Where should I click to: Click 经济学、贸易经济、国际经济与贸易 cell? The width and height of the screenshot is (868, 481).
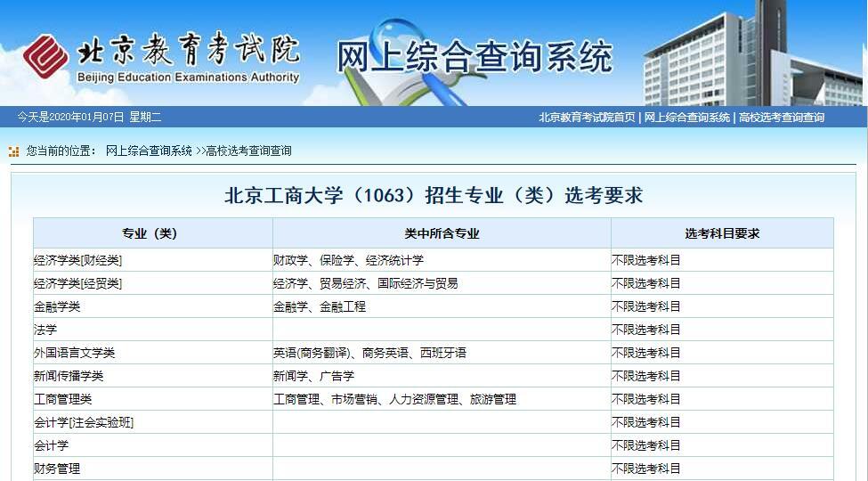pos(442,283)
